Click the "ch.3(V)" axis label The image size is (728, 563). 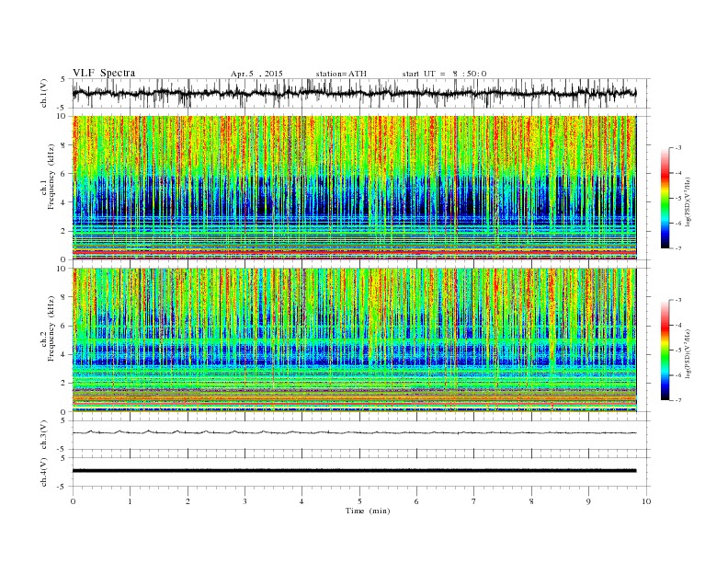pyautogui.click(x=44, y=435)
